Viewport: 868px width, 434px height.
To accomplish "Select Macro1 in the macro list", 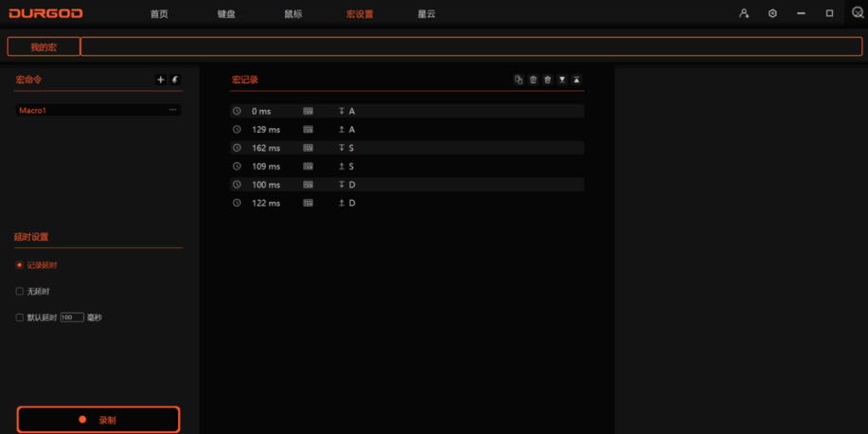I will (98, 110).
